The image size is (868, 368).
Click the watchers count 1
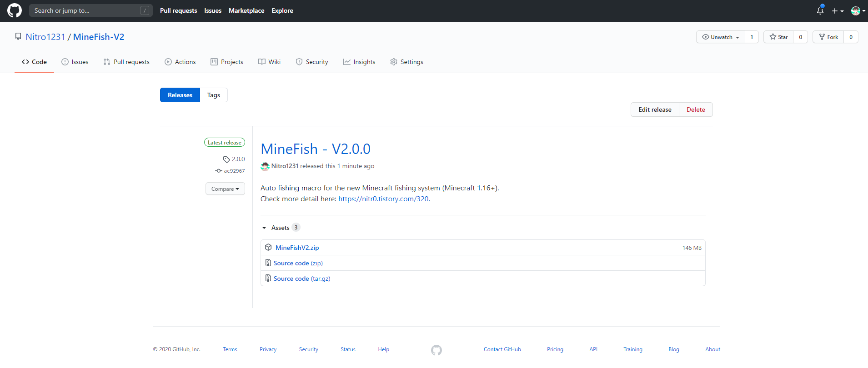pyautogui.click(x=752, y=37)
